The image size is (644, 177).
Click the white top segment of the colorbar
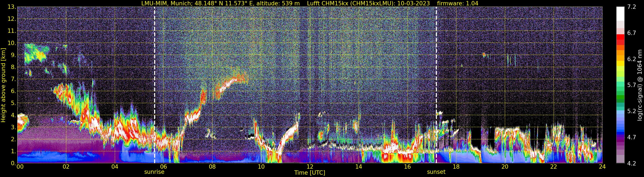[x=620, y=14]
